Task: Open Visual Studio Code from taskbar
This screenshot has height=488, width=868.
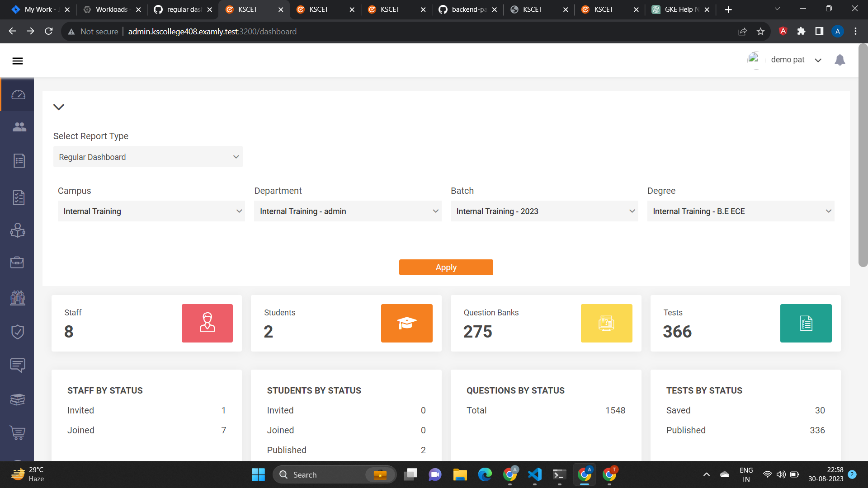Action: click(534, 474)
